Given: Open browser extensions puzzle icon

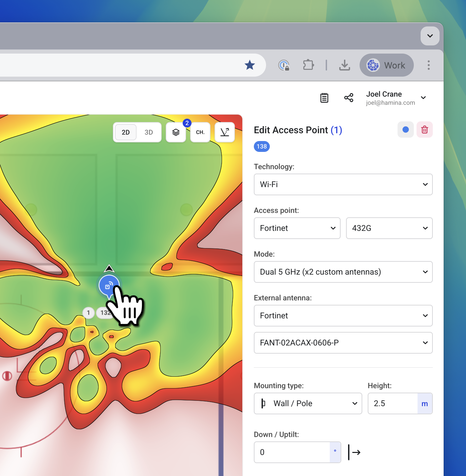Looking at the screenshot, I should click(x=308, y=65).
